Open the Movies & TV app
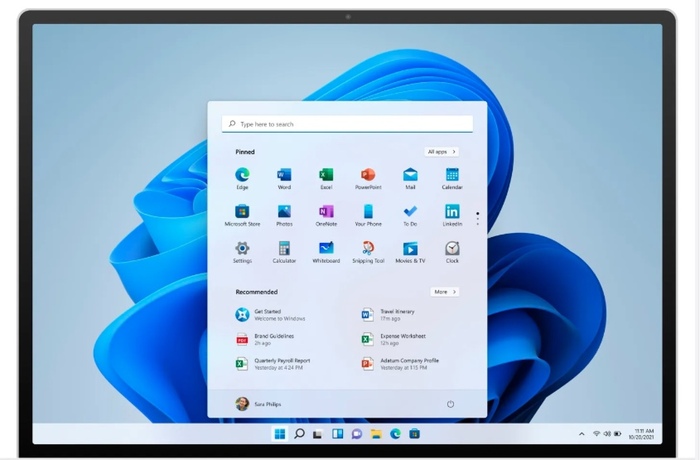This screenshot has width=700, height=460. (x=410, y=251)
